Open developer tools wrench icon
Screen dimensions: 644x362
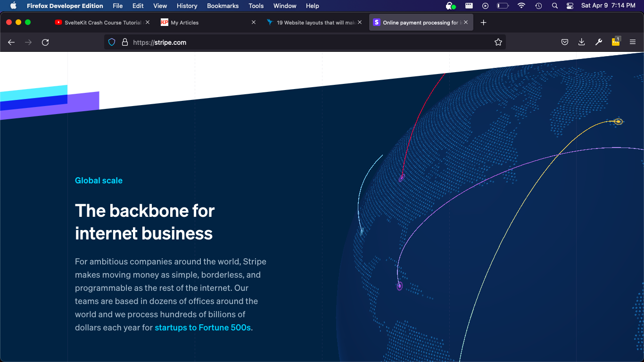tap(599, 42)
